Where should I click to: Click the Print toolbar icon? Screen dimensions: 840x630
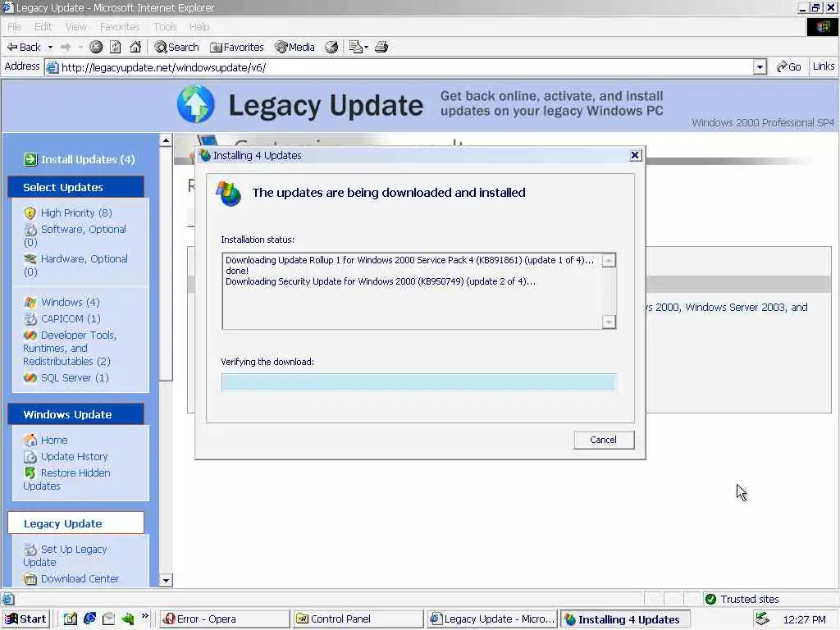point(381,47)
